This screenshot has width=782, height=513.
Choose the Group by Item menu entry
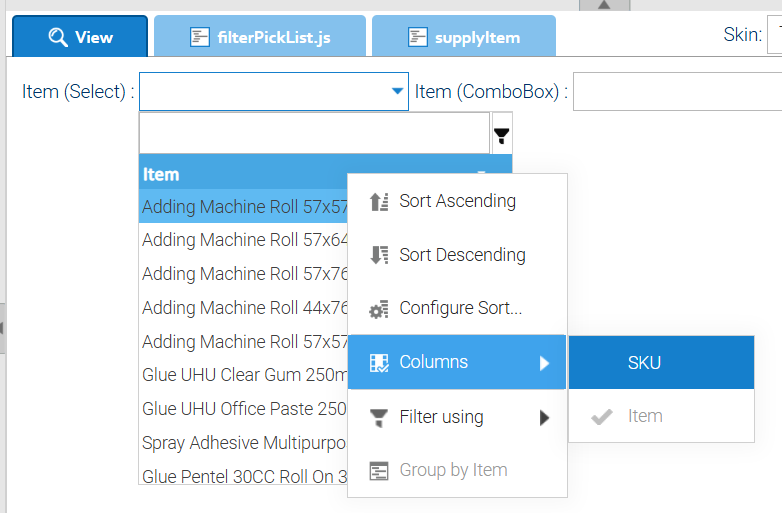[x=453, y=470]
